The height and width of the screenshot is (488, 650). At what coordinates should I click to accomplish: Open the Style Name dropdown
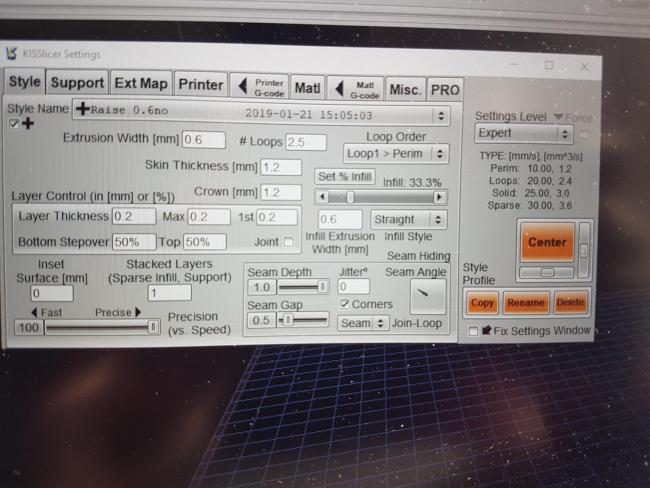click(261, 112)
